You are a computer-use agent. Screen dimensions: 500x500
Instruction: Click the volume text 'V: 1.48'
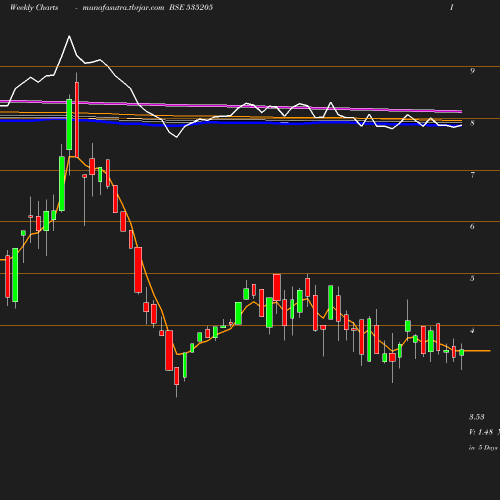point(481,432)
